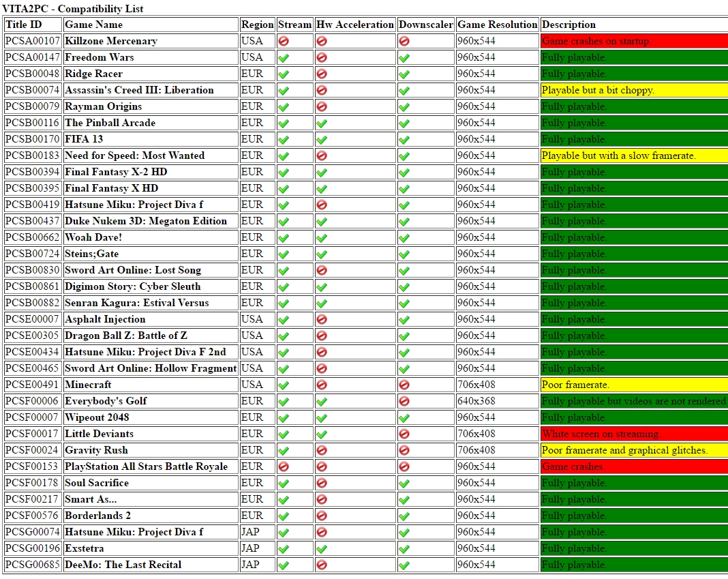
Task: Click red 'White screen on streaming.' description cell
Action: (x=634, y=434)
